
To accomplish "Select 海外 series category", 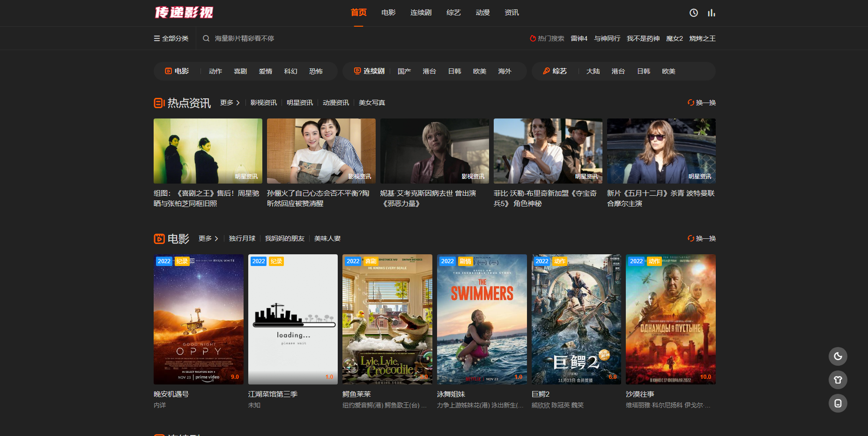I will pyautogui.click(x=504, y=71).
